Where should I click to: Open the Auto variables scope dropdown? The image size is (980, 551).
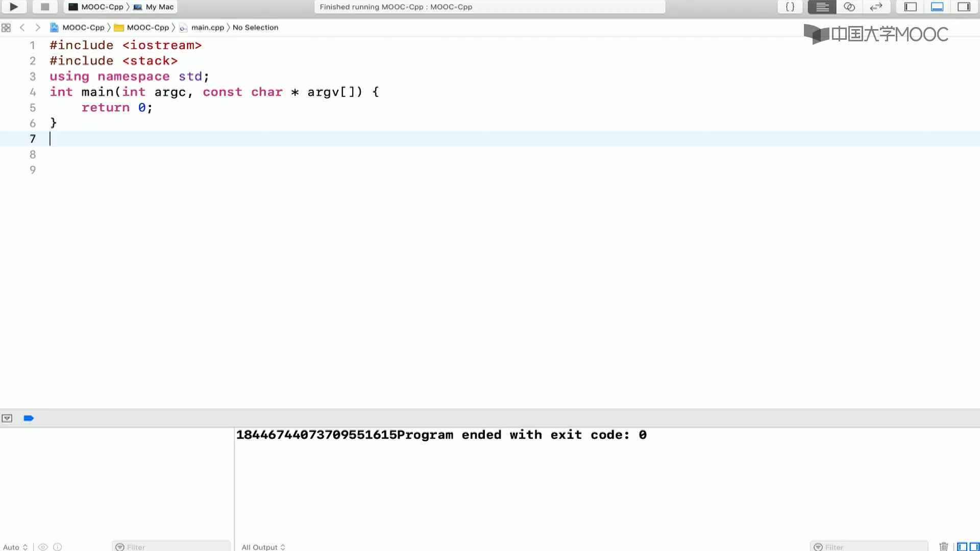click(15, 547)
